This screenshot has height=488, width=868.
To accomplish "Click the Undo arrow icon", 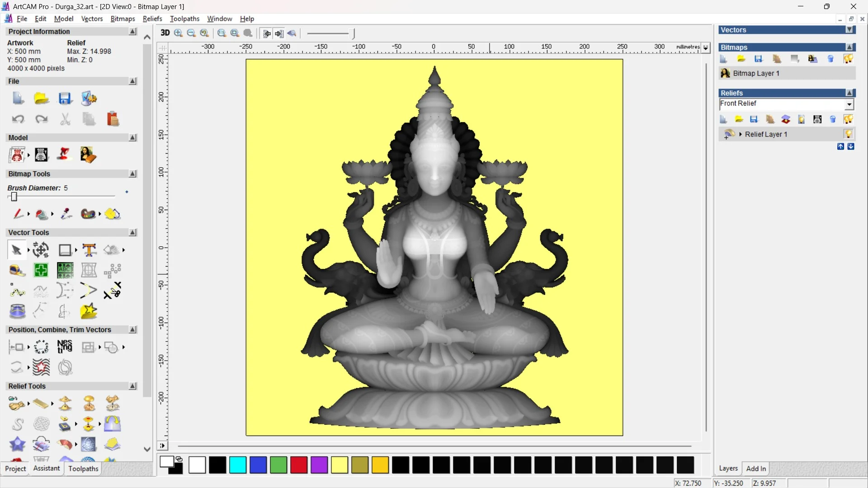I will point(18,119).
